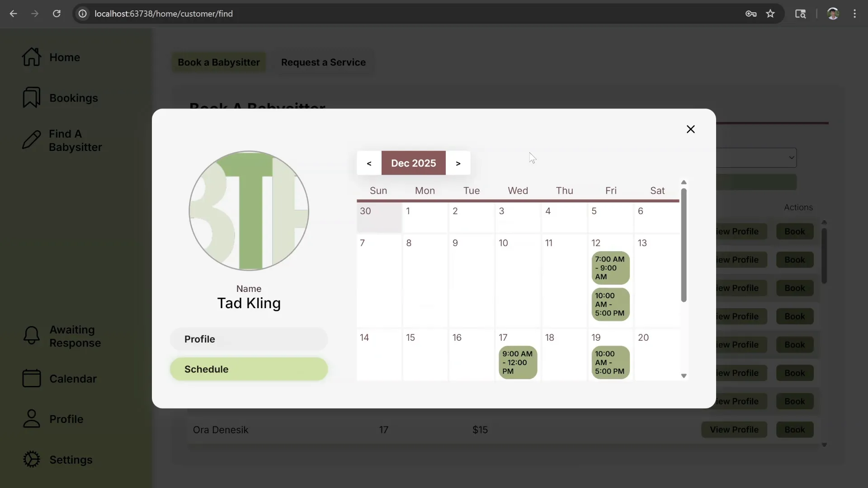This screenshot has height=488, width=868.
Task: Open the tab search icon in browser toolbar
Action: 800,14
